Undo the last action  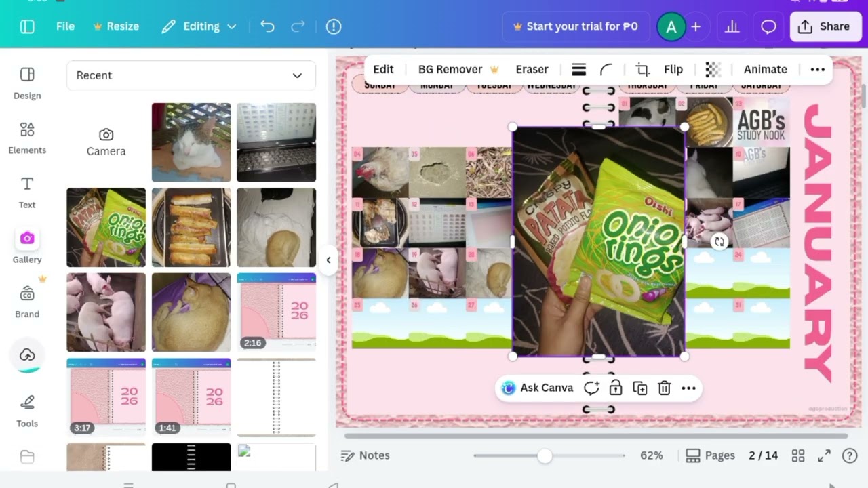[x=267, y=26]
